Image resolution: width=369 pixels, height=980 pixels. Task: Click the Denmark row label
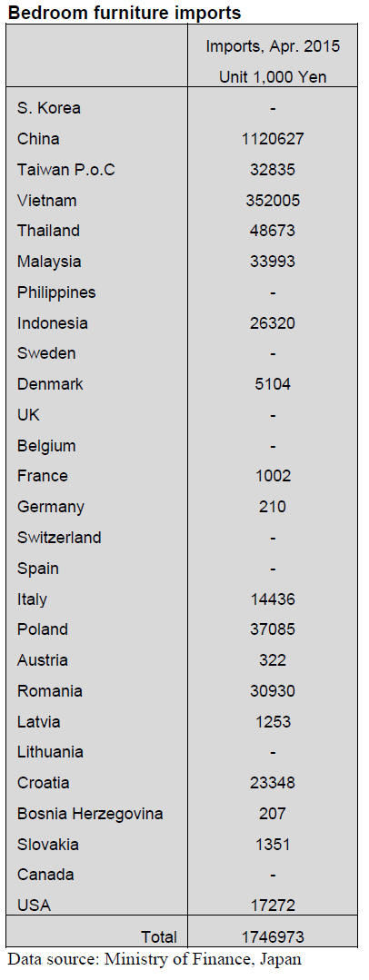tap(50, 384)
